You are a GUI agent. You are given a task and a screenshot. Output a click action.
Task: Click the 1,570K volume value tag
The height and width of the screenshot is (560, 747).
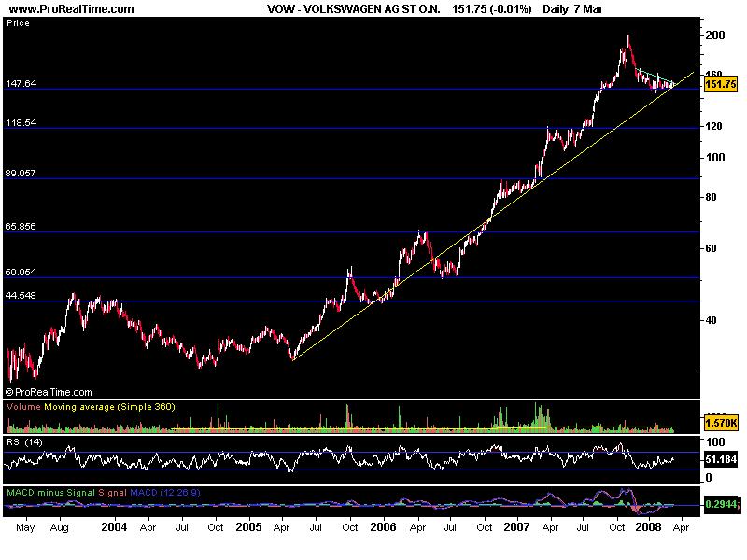[x=721, y=423]
